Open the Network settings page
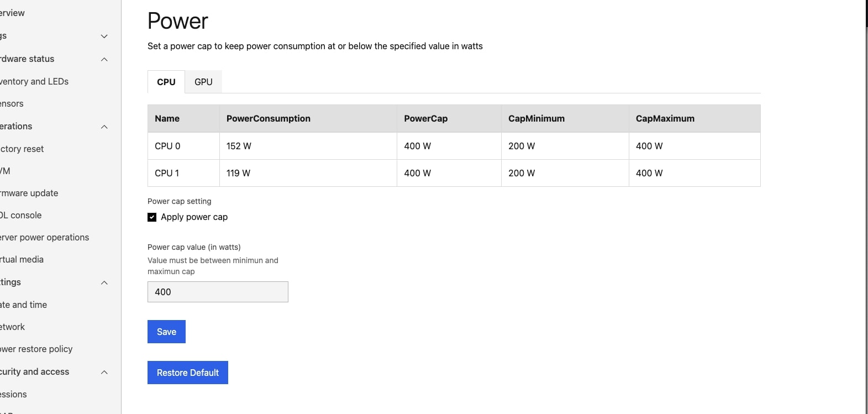 [x=13, y=327]
